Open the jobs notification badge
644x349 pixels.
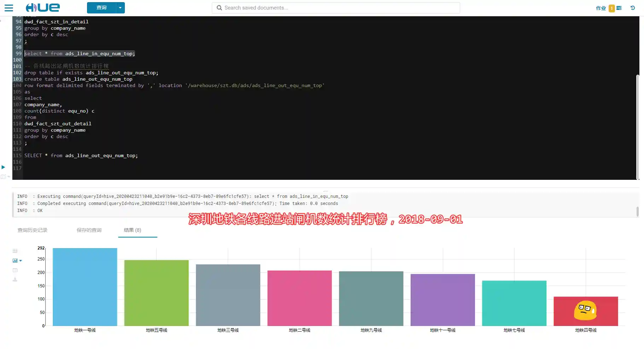tap(611, 8)
